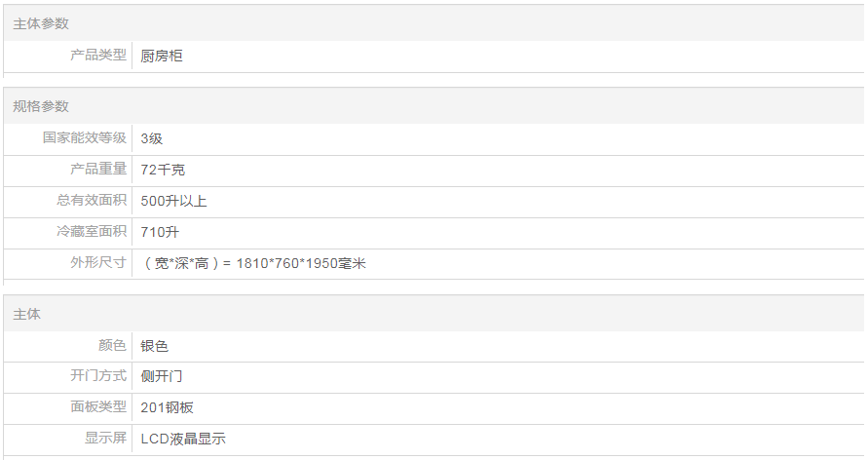868x460 pixels.
Task: Click the 主体 section header
Action: tap(27, 314)
